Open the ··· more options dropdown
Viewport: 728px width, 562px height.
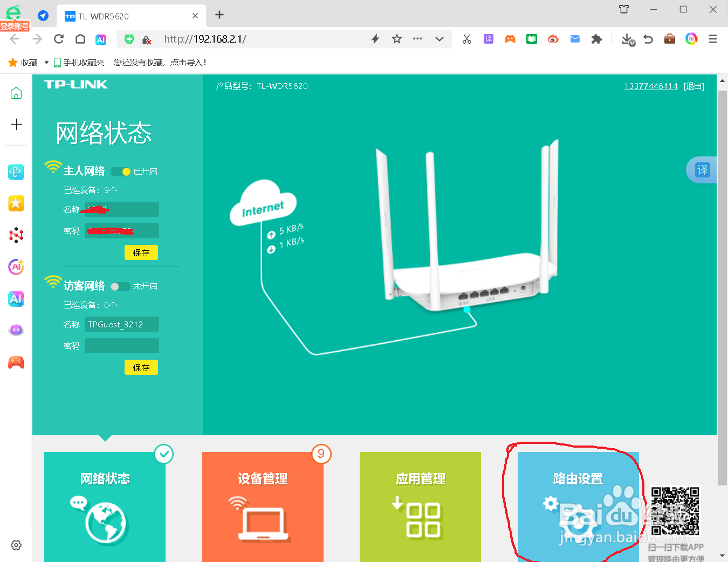[x=417, y=39]
